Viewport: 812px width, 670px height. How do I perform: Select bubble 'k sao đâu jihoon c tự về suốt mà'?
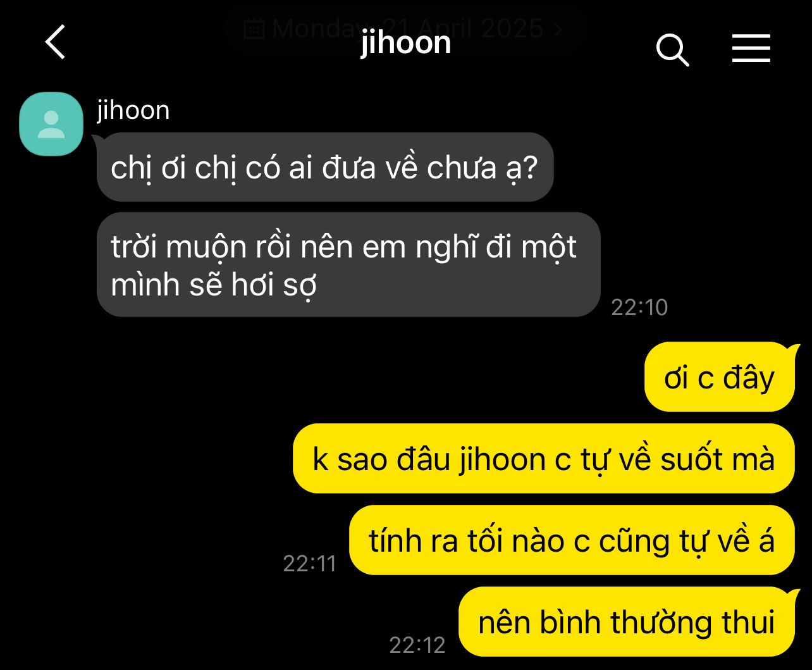point(544,458)
